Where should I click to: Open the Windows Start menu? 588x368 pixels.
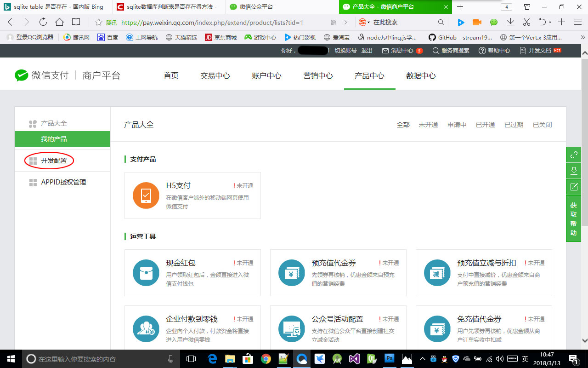click(x=11, y=358)
